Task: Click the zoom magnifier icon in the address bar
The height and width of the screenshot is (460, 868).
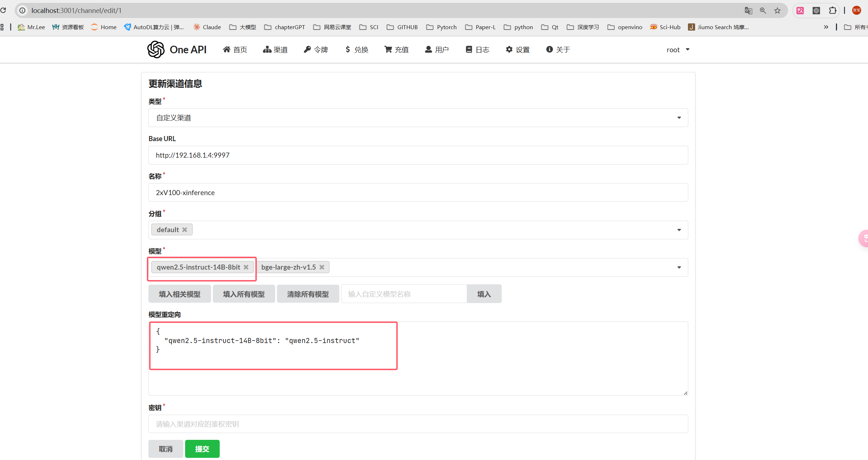Action: click(x=762, y=10)
